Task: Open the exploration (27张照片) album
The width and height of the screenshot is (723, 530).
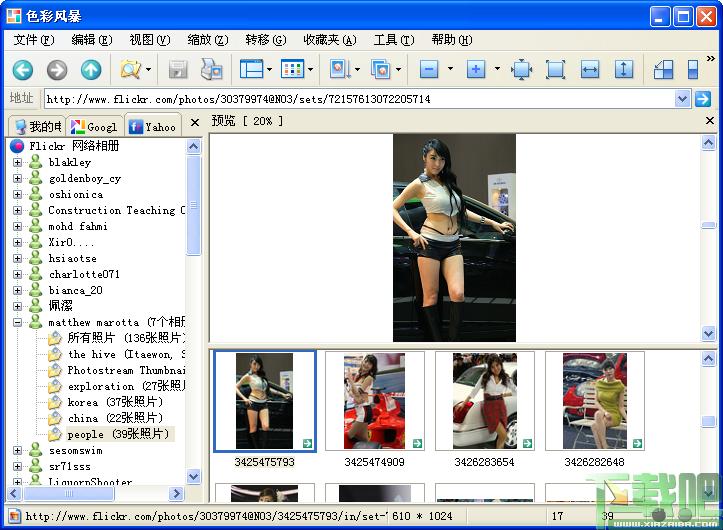Action: [x=126, y=386]
